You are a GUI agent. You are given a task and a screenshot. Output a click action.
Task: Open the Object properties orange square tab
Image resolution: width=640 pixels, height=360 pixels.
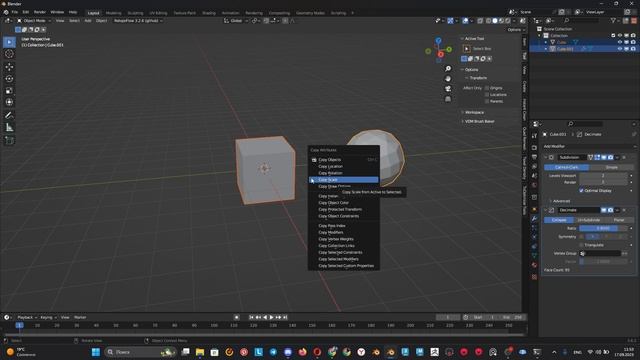[x=534, y=209]
